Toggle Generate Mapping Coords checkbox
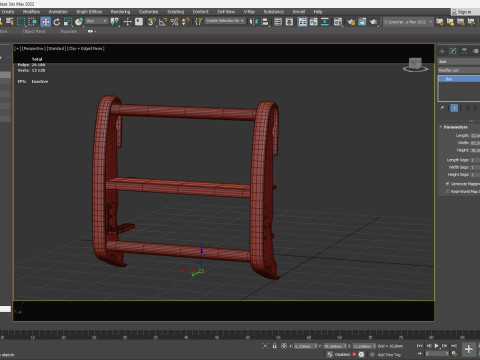Viewport: 480px width, 360px height. pos(447,184)
